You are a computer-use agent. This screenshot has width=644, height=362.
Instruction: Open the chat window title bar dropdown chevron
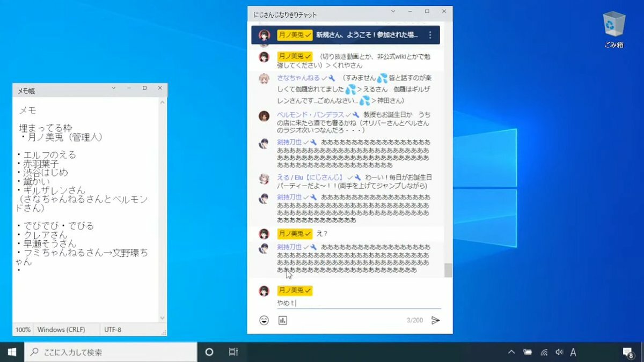coord(393,11)
